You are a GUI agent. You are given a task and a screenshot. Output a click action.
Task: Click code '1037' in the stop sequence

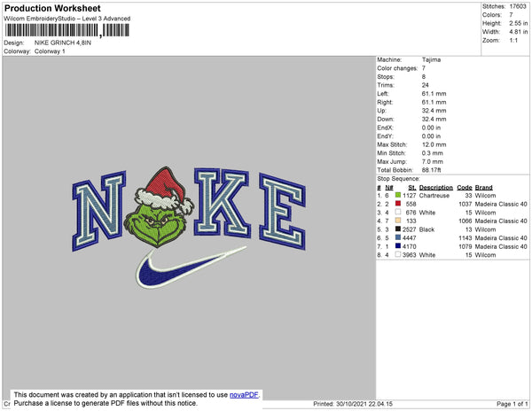(x=465, y=204)
